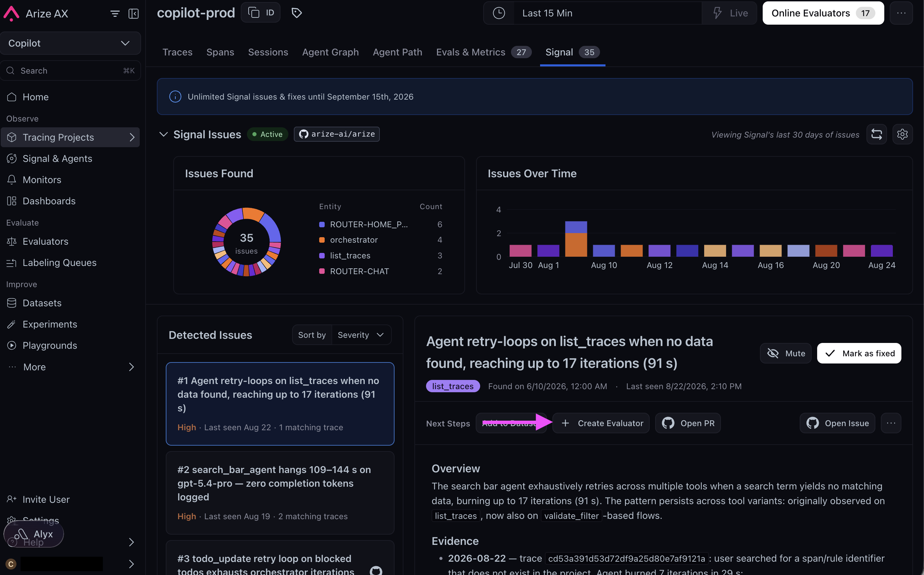Open the top-right more options menu
The height and width of the screenshot is (575, 924).
(901, 13)
